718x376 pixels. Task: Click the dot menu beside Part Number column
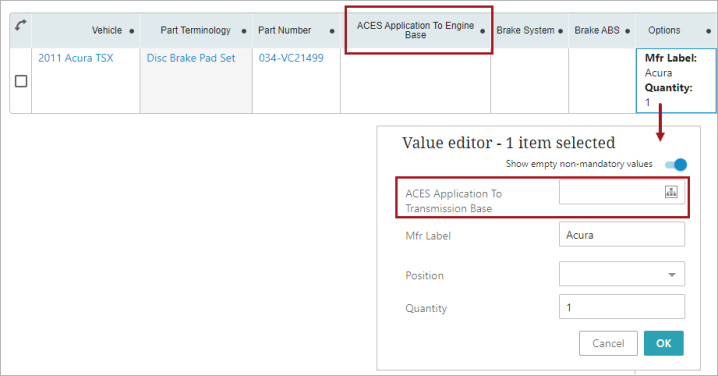coord(332,31)
